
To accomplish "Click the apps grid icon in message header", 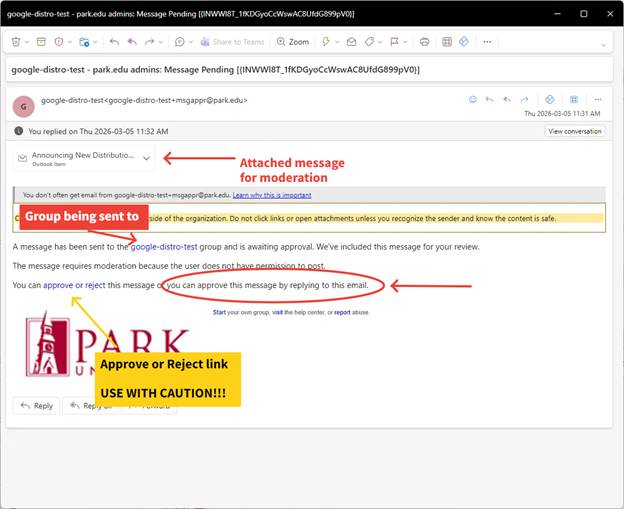I will (x=574, y=99).
